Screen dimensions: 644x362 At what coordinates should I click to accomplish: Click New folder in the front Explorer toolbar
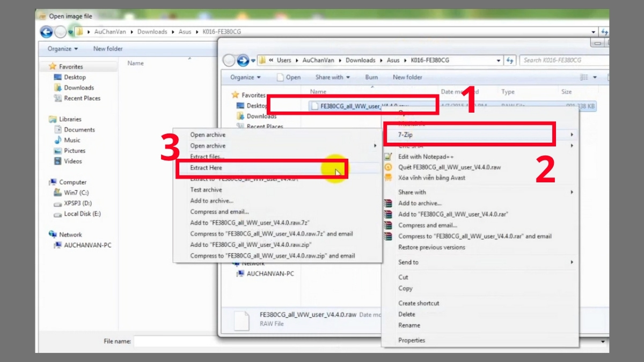pos(407,77)
